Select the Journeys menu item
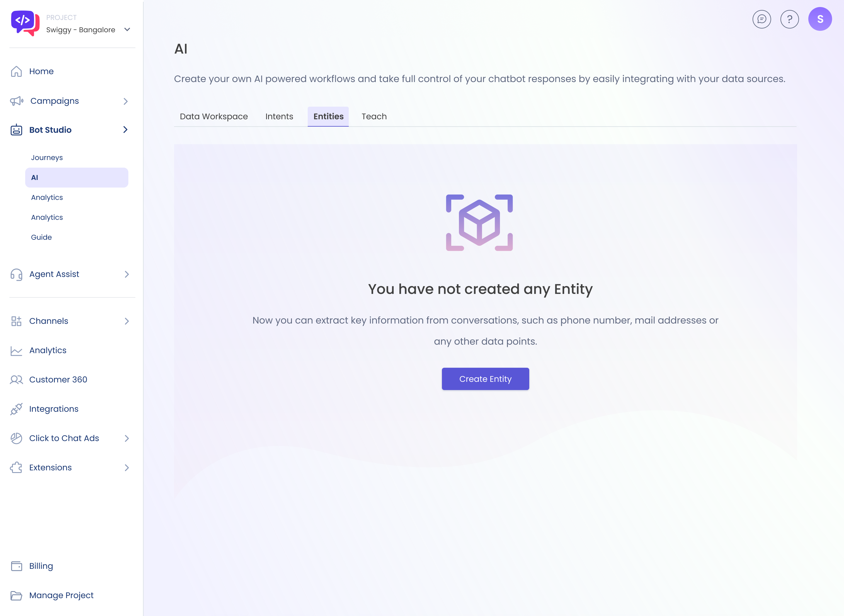Screen dimensions: 844x616 (47, 157)
